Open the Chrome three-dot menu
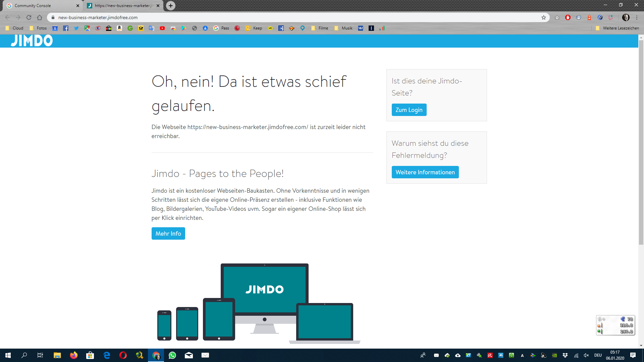The image size is (644, 362). [x=637, y=17]
